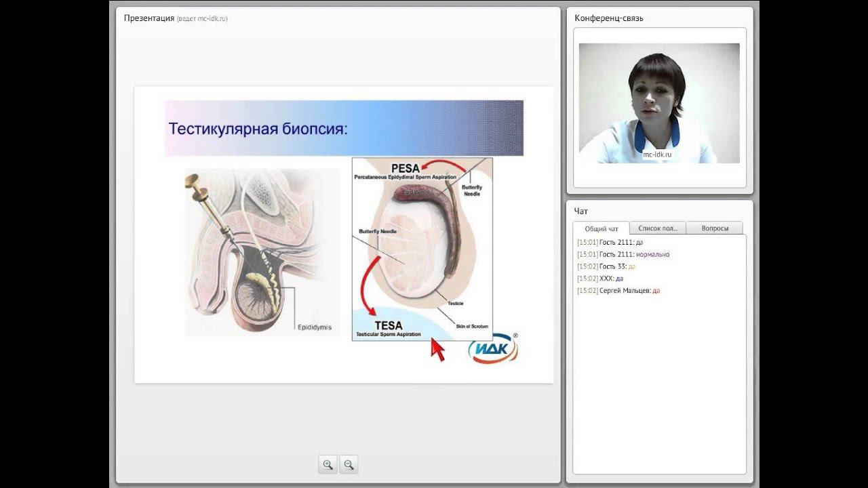Select the Презентация panel title
The image size is (868, 488).
point(149,18)
